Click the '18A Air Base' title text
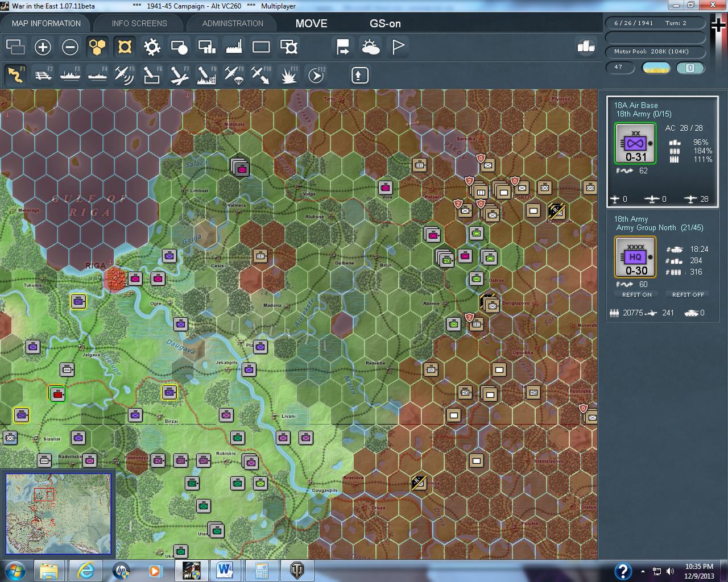 pyautogui.click(x=636, y=105)
